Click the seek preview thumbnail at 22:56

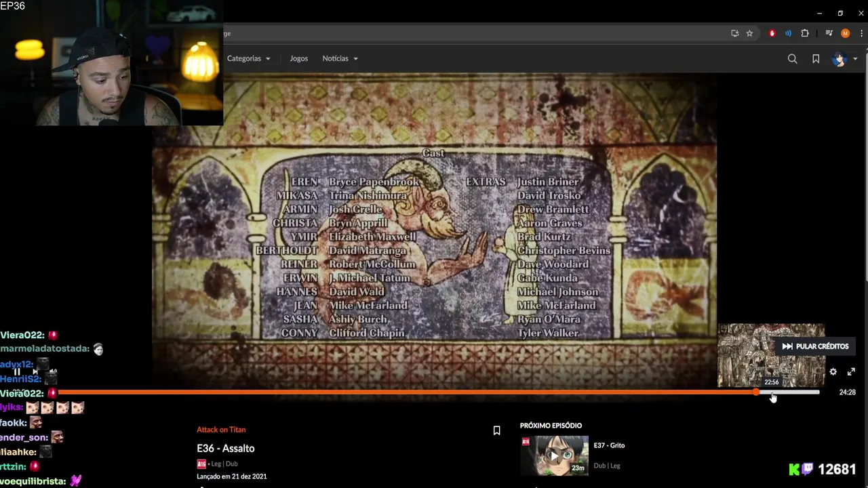tap(771, 355)
